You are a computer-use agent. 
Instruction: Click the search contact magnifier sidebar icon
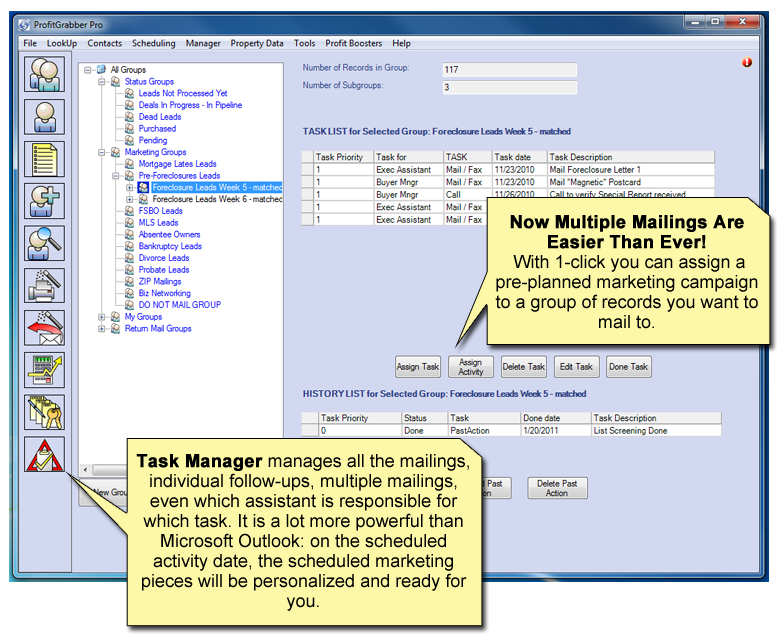click(x=44, y=243)
